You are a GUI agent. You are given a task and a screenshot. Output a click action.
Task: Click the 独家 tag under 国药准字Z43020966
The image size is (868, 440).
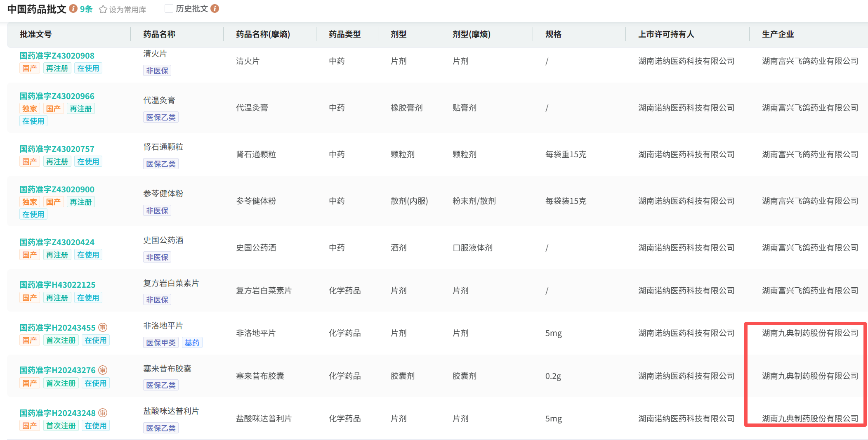click(x=30, y=109)
